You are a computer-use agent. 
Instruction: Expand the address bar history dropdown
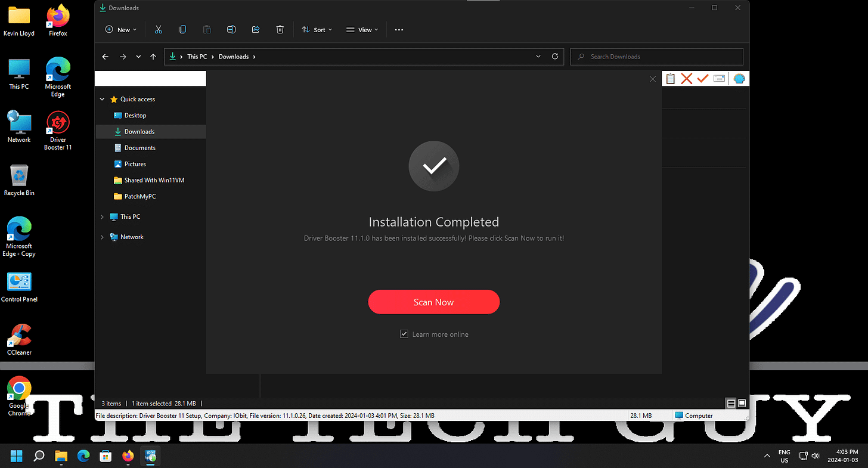coord(538,57)
